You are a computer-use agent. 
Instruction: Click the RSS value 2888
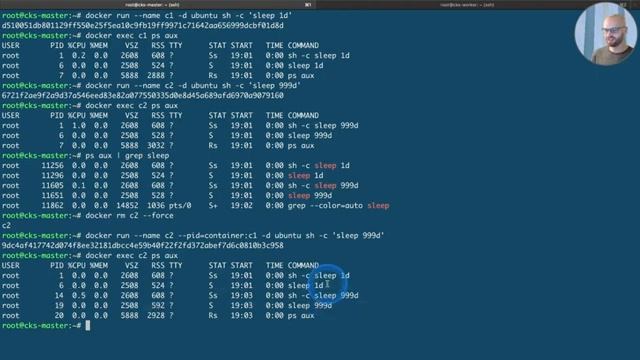pos(156,76)
